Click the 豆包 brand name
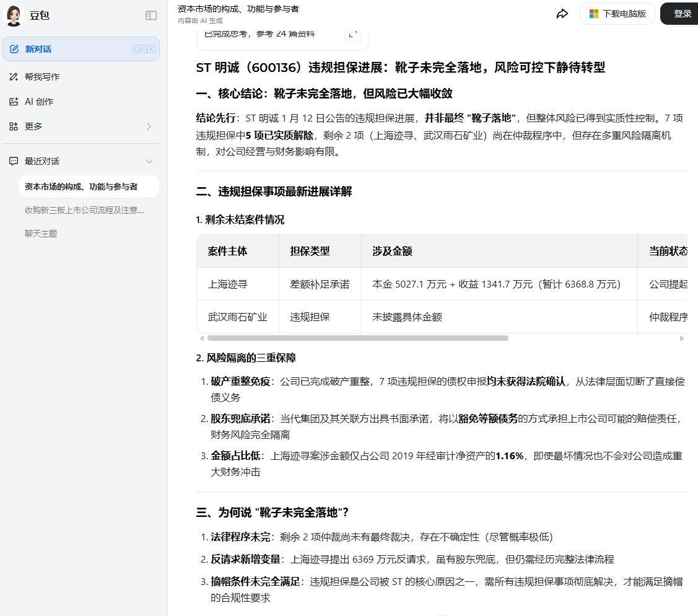The image size is (698, 616). (x=39, y=15)
